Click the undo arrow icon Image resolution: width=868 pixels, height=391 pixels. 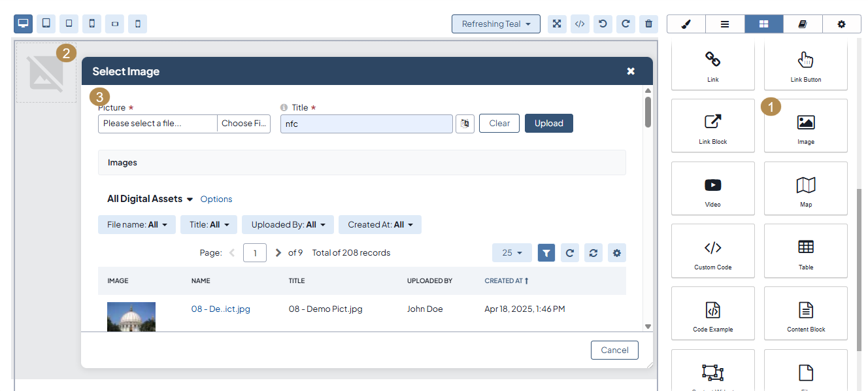click(x=603, y=24)
